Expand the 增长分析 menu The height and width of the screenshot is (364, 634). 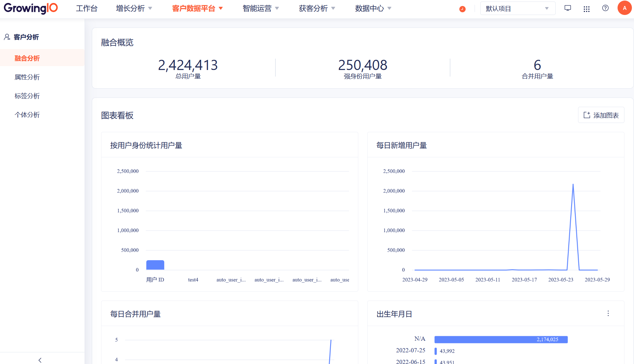click(134, 8)
